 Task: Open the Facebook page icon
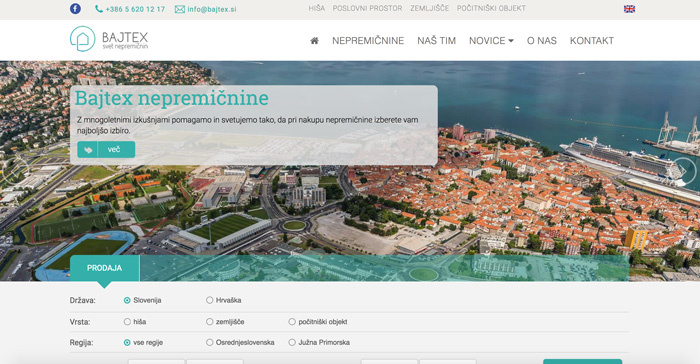75,8
